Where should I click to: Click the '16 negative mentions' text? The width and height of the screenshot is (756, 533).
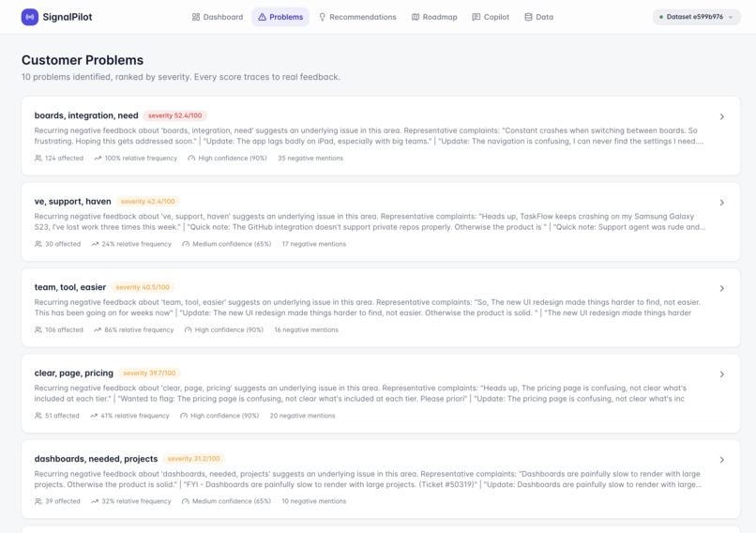pyautogui.click(x=306, y=330)
